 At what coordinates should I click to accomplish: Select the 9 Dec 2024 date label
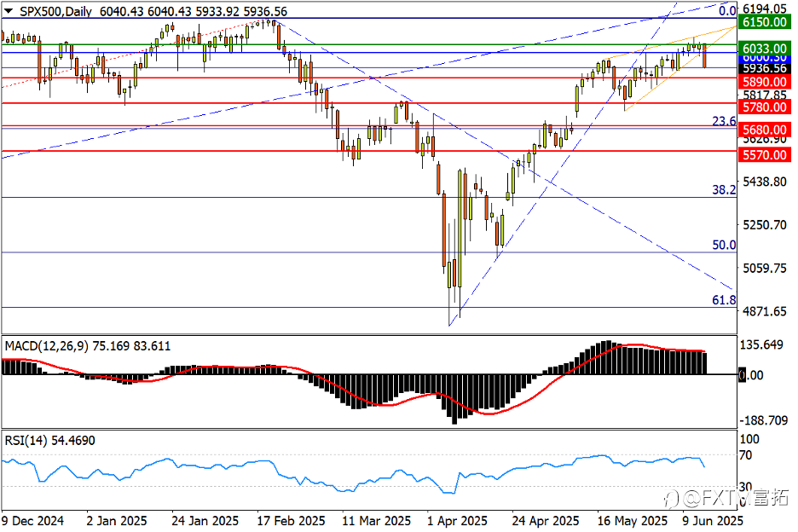click(x=32, y=521)
